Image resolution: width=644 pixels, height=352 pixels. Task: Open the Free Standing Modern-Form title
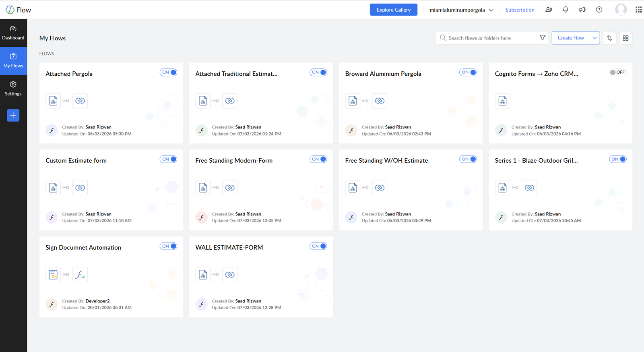234,160
